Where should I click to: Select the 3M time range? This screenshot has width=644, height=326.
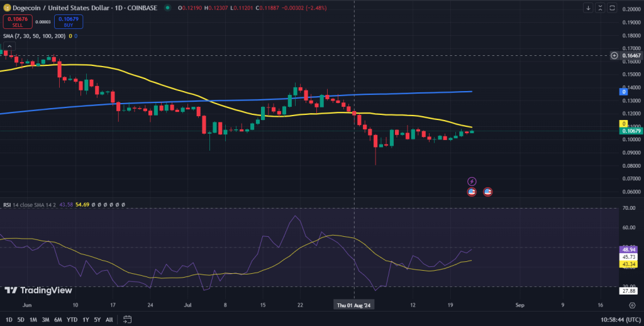(x=45, y=320)
